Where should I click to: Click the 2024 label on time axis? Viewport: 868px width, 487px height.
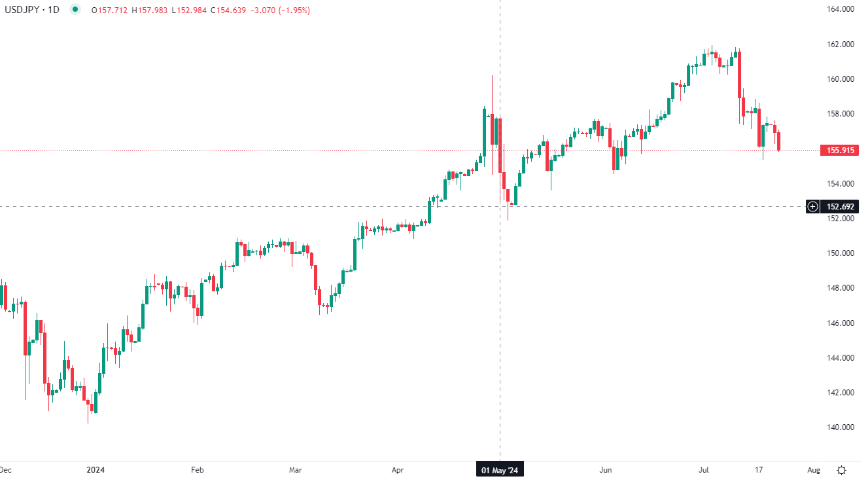[x=95, y=470]
